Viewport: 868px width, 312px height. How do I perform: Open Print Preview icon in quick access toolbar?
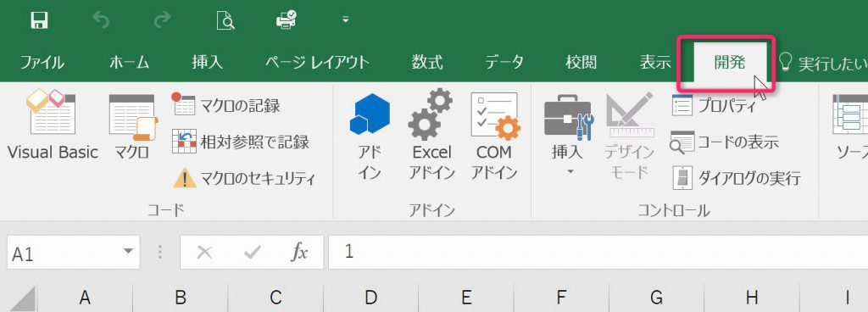pos(225,21)
